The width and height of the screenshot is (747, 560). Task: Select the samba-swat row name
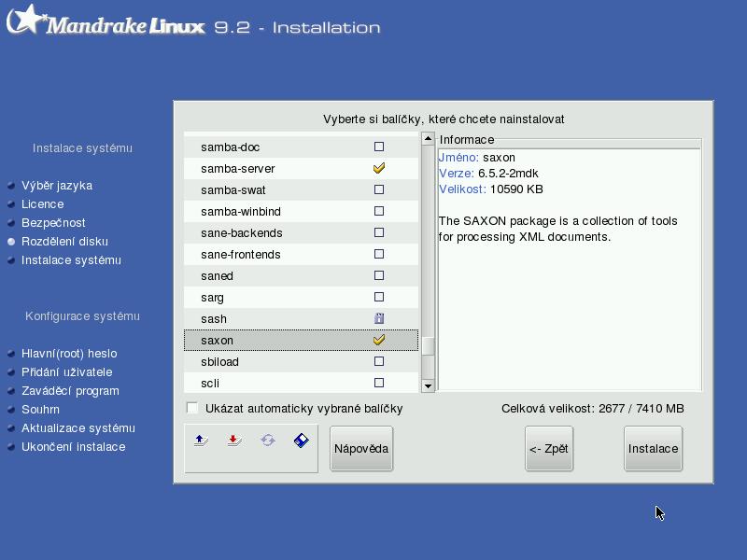(x=233, y=190)
